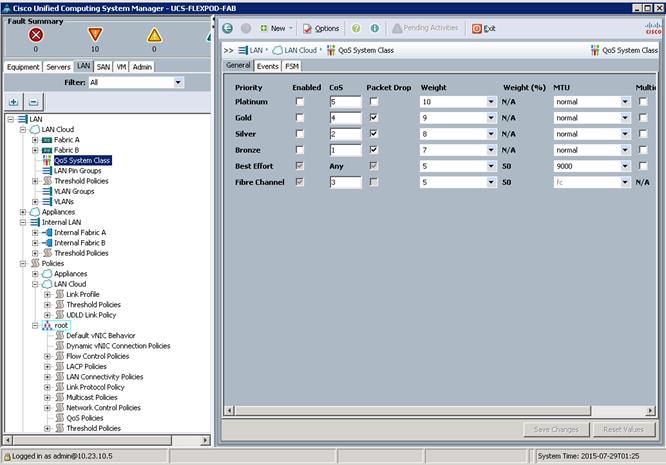The width and height of the screenshot is (666, 465).
Task: Click the Fabric A switch icon
Action: coord(47,140)
